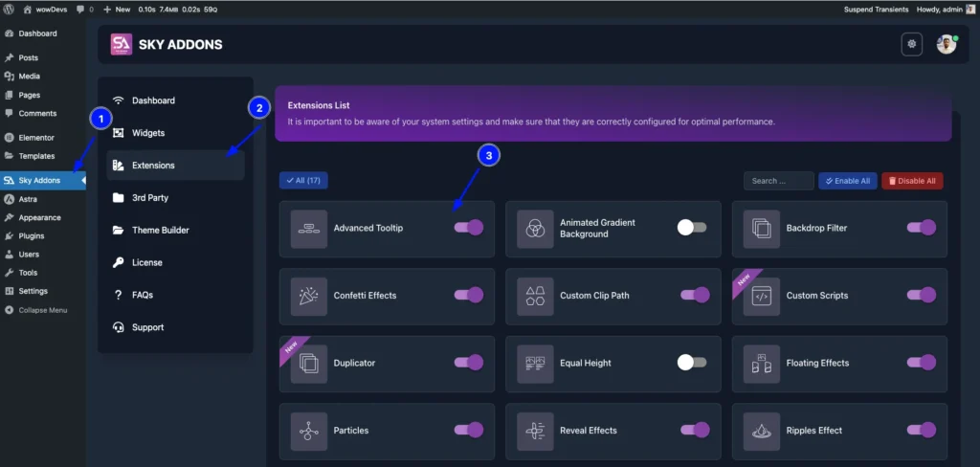Click the Sky Addons logo in the header
Viewport: 980px width, 467px height.
pyautogui.click(x=122, y=44)
